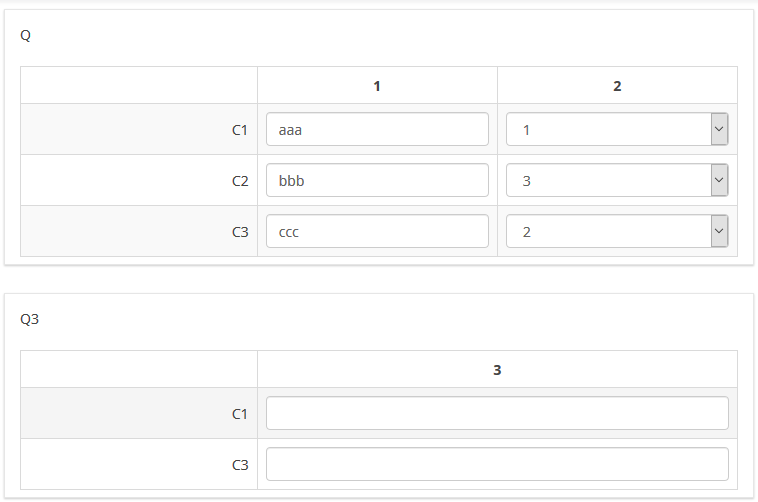
Task: Click column header '3' in table Q3
Action: [x=497, y=370]
